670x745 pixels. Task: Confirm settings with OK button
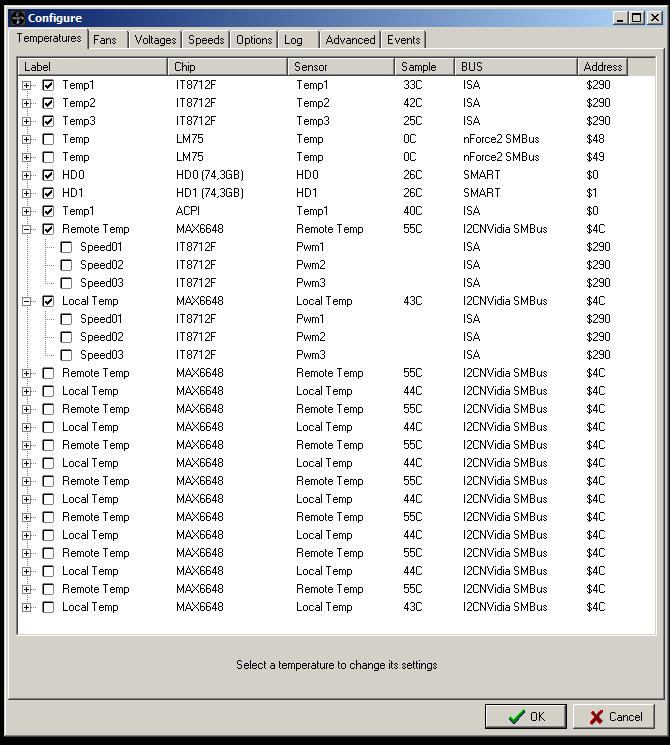(x=526, y=716)
